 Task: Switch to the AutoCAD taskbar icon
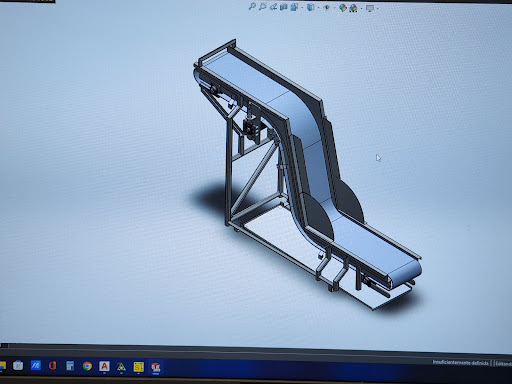click(104, 366)
